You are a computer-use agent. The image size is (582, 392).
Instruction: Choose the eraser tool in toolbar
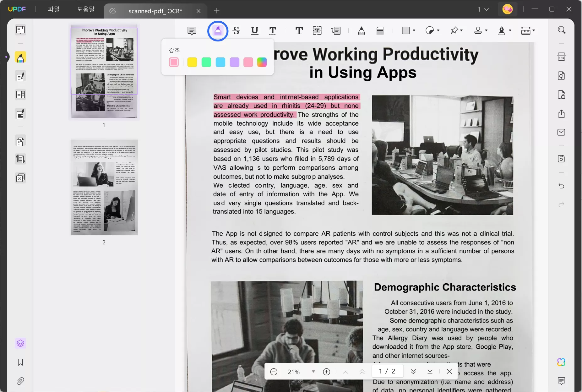[x=380, y=30]
